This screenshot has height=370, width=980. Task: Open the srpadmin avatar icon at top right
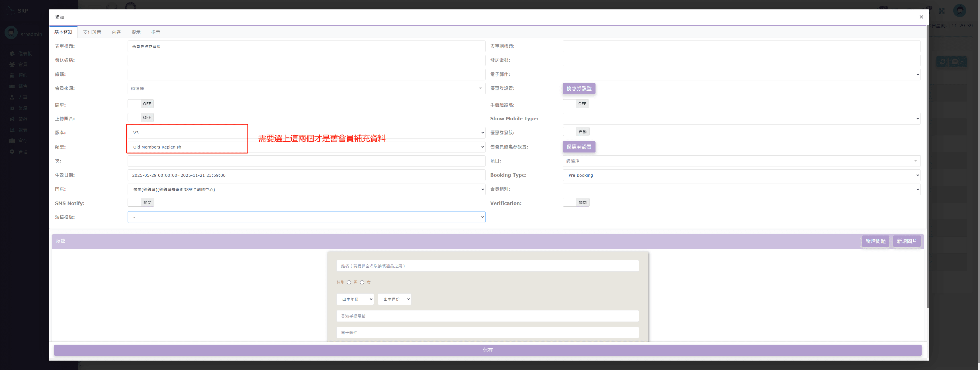[959, 11]
